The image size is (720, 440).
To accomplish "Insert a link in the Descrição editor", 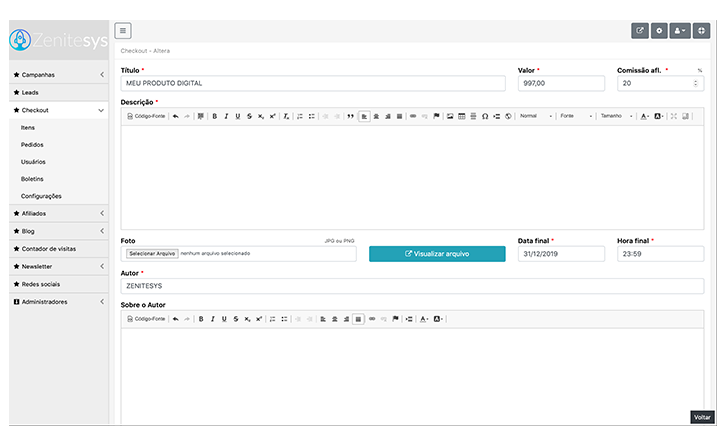I will coord(413,116).
